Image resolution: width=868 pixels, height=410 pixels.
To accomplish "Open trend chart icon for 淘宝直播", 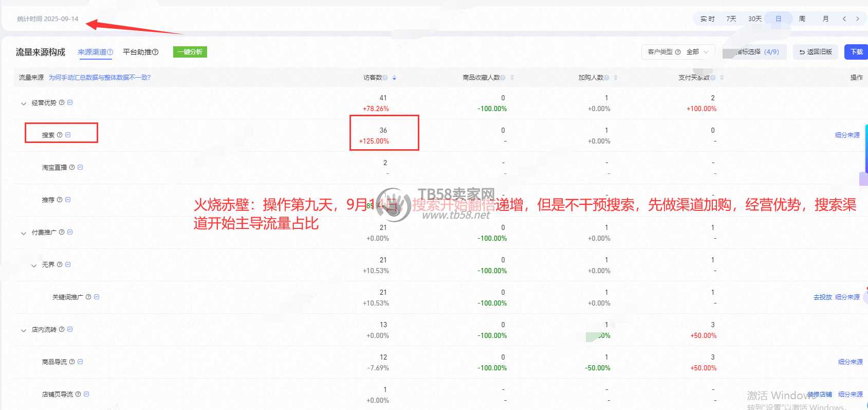I will 80,167.
